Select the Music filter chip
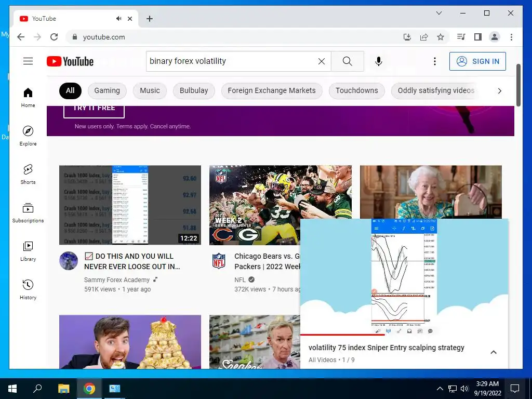The width and height of the screenshot is (532, 399). click(150, 90)
